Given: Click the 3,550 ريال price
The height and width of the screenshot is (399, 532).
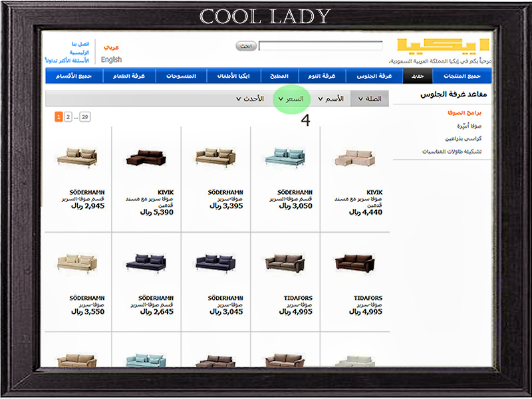Looking at the screenshot, I should [88, 312].
